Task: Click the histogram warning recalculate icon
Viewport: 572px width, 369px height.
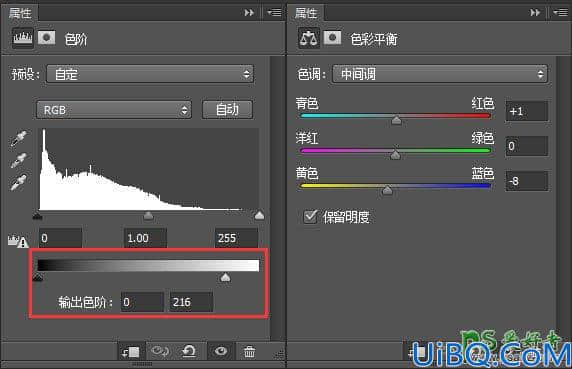Action: click(x=18, y=241)
